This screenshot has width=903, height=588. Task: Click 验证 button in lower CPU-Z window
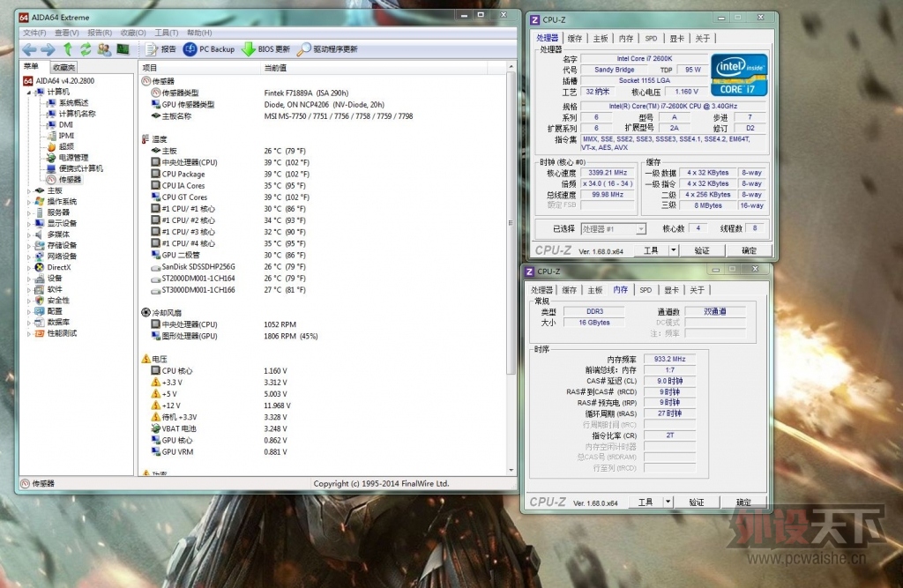pos(697,502)
